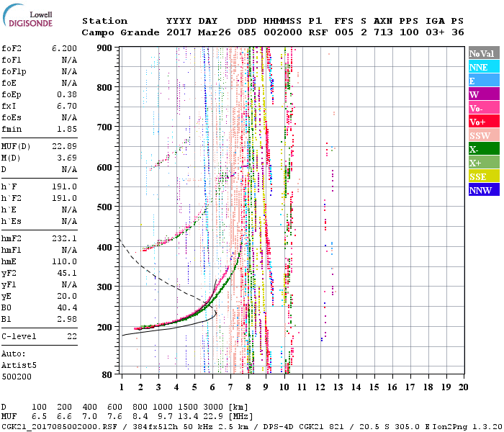Click the SSW salmon legend swatch
504x432 pixels.
(x=484, y=135)
